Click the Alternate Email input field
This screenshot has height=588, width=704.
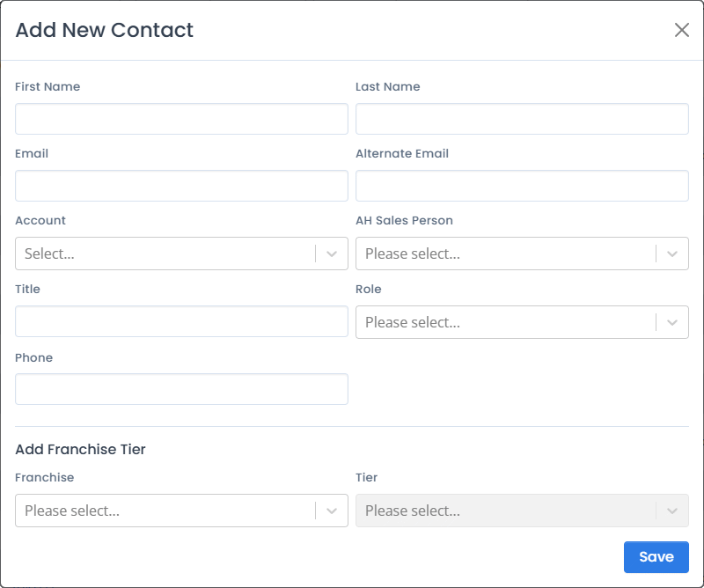(521, 186)
